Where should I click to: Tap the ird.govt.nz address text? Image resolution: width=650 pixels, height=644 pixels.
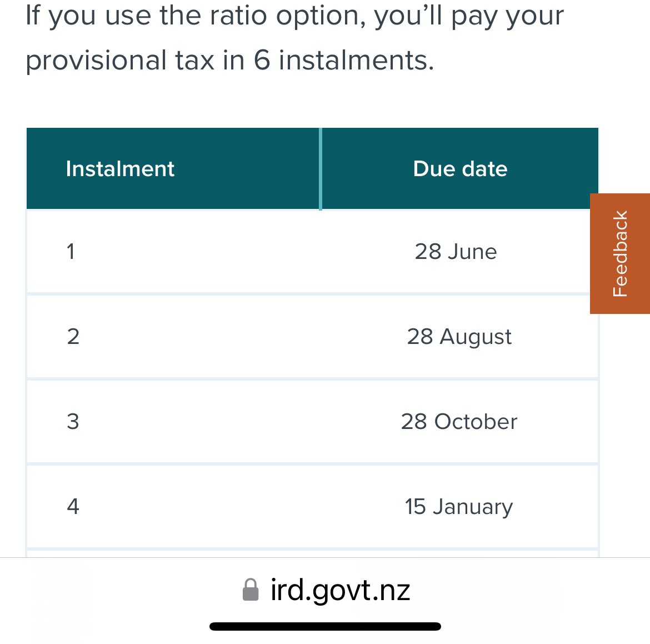(x=340, y=590)
